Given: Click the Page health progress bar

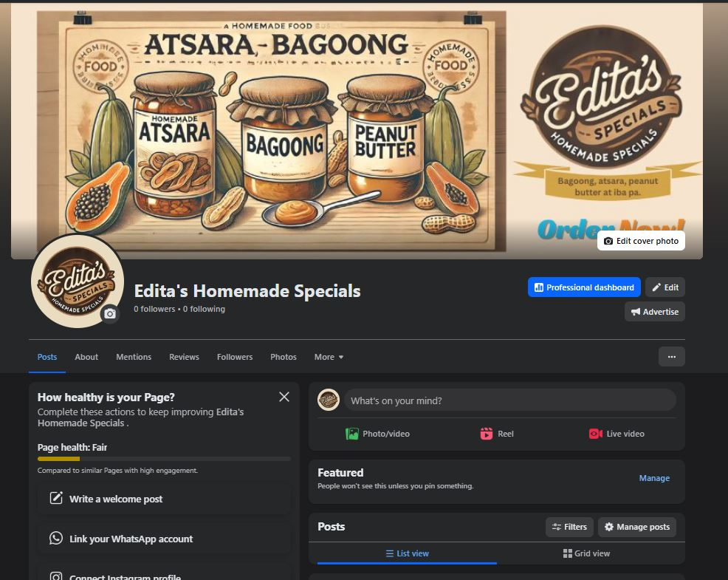Looking at the screenshot, I should pyautogui.click(x=164, y=459).
